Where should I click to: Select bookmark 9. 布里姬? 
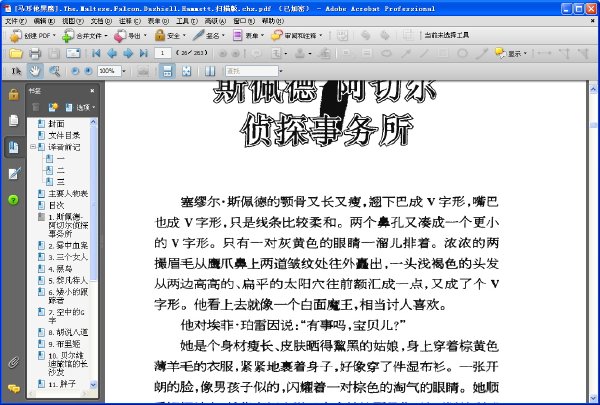(64, 344)
